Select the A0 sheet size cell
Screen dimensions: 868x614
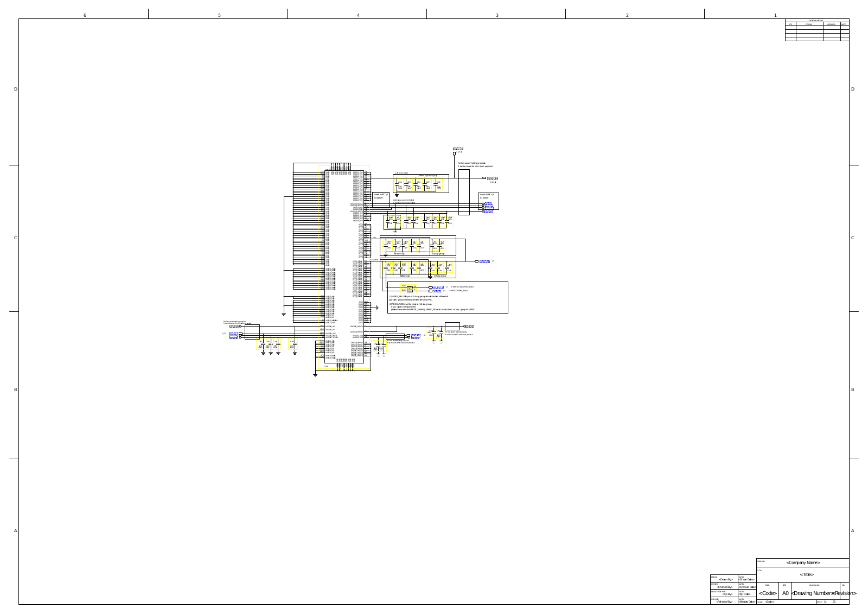(x=786, y=593)
